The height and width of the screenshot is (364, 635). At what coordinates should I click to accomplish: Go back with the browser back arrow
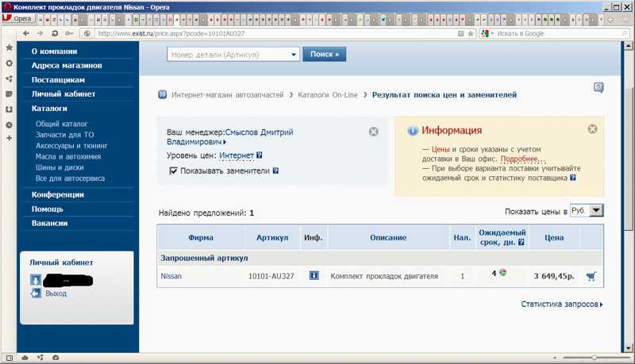[26, 33]
